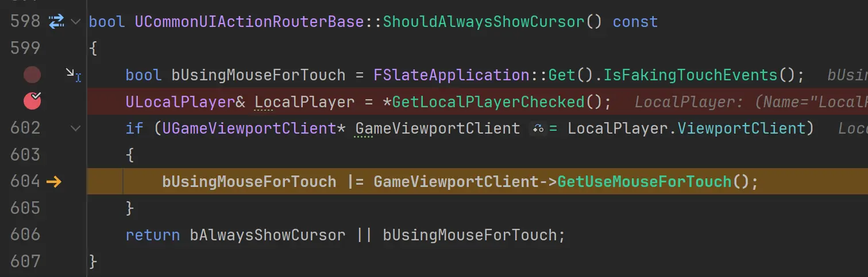
Task: Click the ShouldAlwaysShowCursor method name
Action: point(484,22)
